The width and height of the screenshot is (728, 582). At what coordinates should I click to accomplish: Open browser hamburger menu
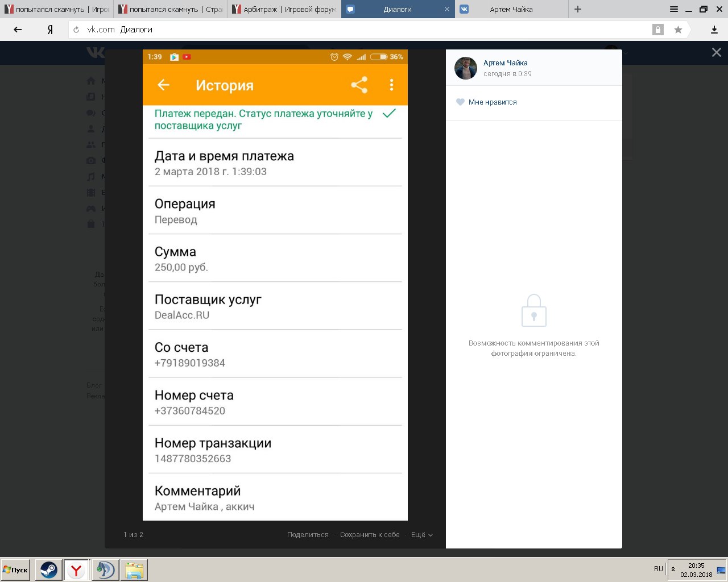click(x=674, y=9)
